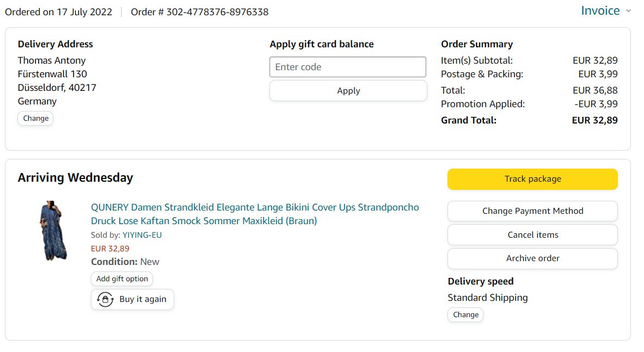Screen dimensions: 644x352
Task: Open the Invoice link
Action: [x=600, y=11]
